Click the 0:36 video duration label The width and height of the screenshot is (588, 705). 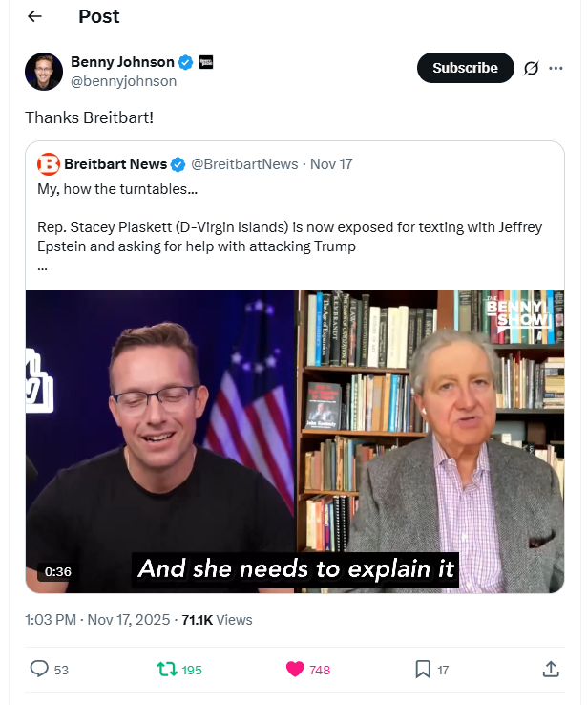pos(58,572)
